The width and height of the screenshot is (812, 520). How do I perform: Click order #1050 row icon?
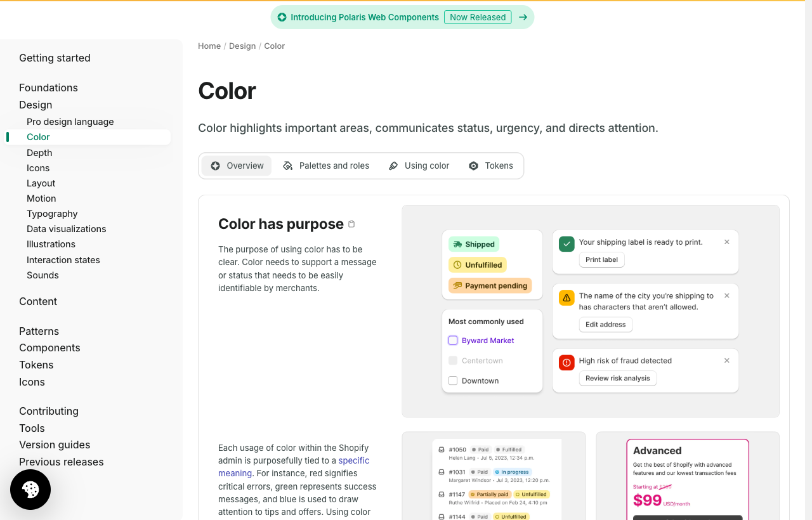click(x=442, y=450)
